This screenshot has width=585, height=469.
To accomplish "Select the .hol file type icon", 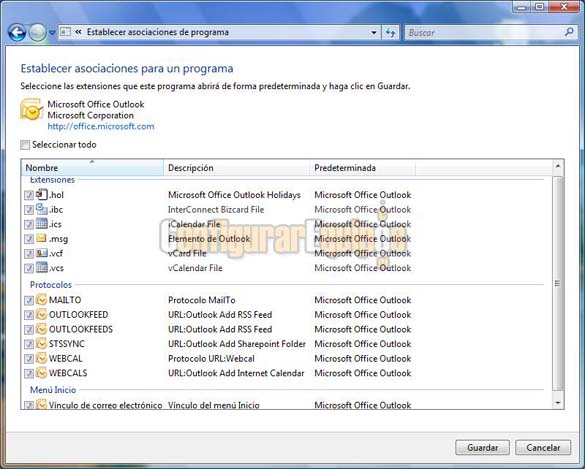I will [x=42, y=194].
